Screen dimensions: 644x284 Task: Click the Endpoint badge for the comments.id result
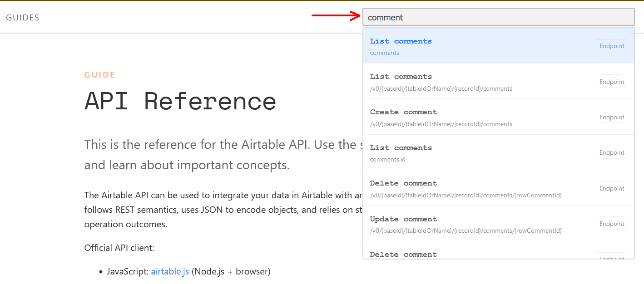point(611,152)
